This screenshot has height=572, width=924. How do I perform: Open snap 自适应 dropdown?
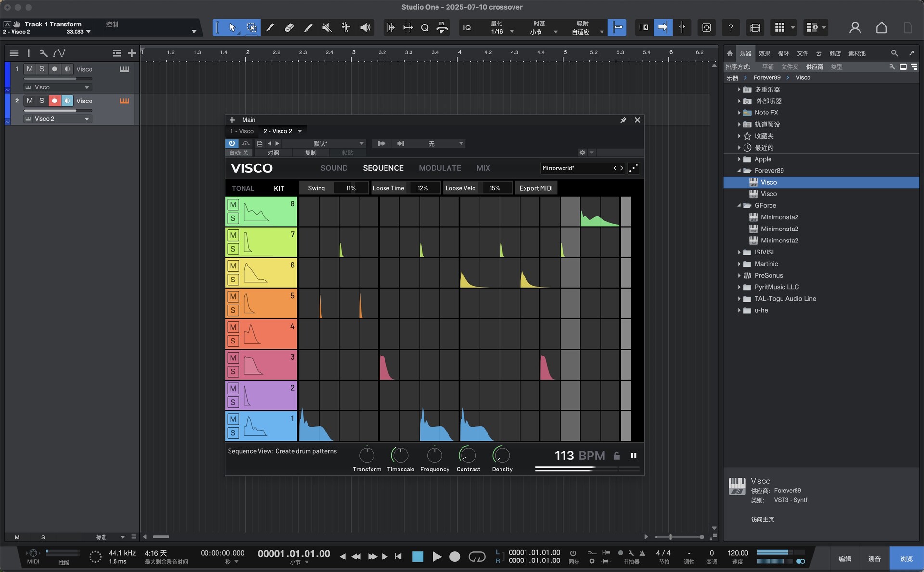click(x=602, y=32)
